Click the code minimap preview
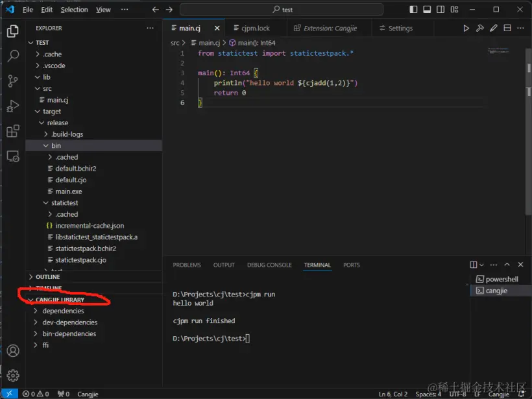 point(498,51)
